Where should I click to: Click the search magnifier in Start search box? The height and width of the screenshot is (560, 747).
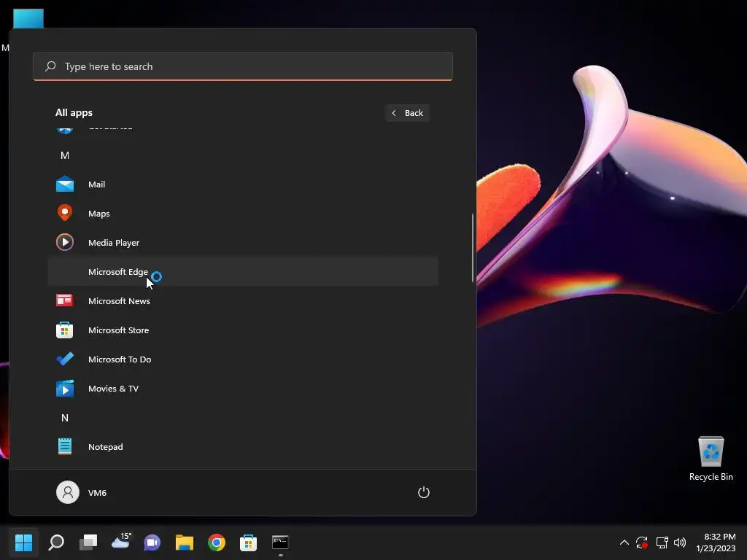pyautogui.click(x=50, y=66)
